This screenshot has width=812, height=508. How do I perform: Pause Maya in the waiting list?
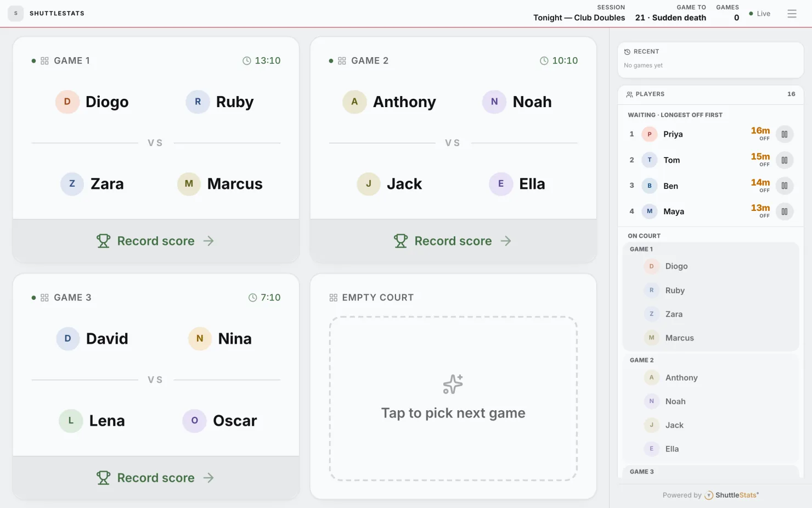tap(785, 211)
